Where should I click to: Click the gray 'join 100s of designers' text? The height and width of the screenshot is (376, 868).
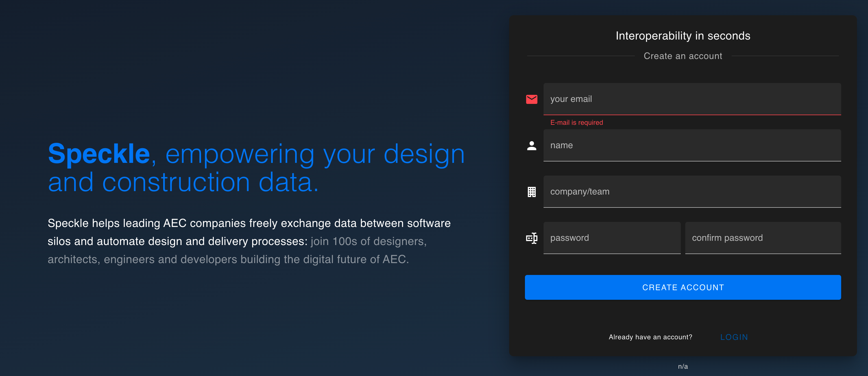(x=368, y=241)
